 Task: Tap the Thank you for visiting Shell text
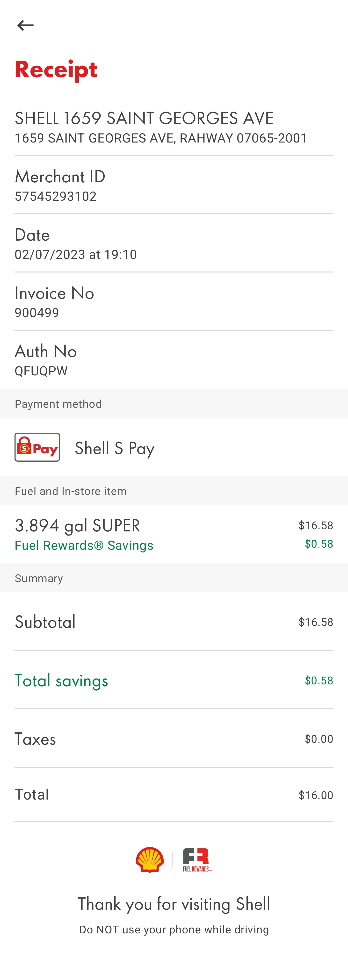point(174,903)
